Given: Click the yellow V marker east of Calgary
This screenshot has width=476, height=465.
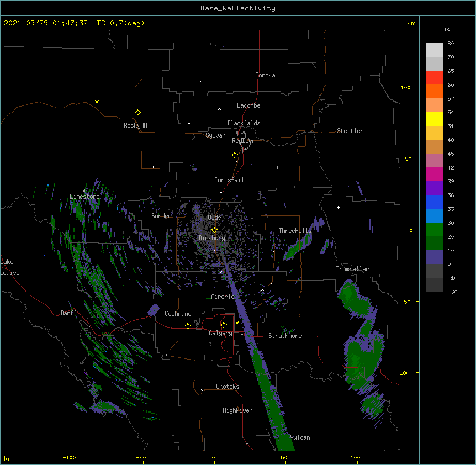Looking at the screenshot, I should (x=237, y=322).
